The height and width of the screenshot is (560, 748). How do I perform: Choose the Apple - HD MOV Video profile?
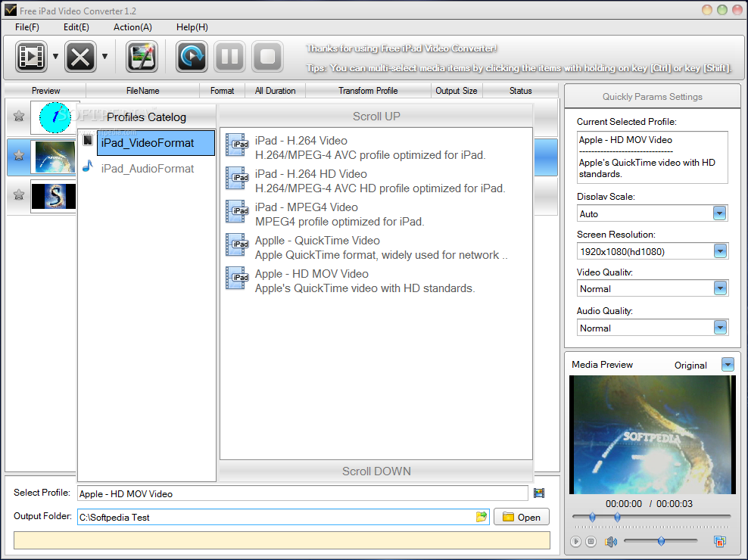coord(377,282)
